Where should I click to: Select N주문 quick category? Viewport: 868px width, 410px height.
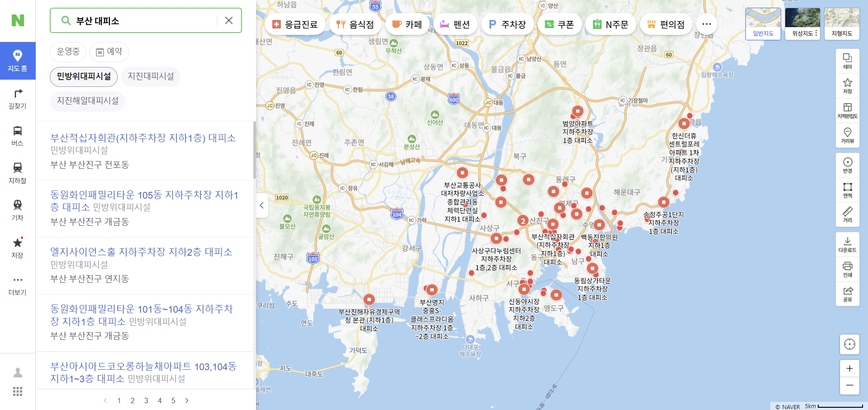tap(610, 24)
